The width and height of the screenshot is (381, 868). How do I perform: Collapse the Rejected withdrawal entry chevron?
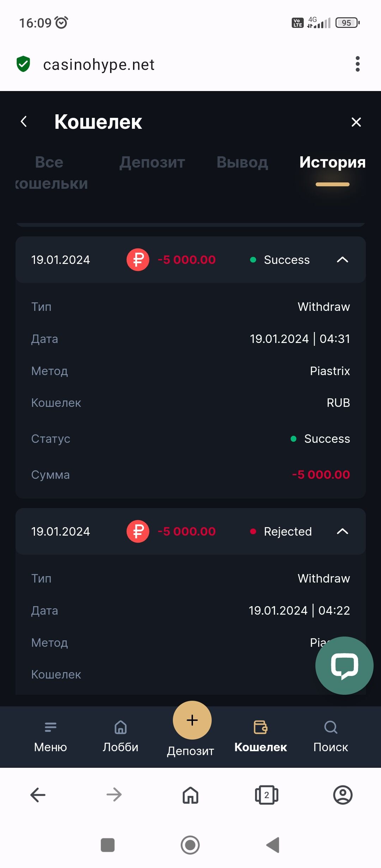point(343,531)
